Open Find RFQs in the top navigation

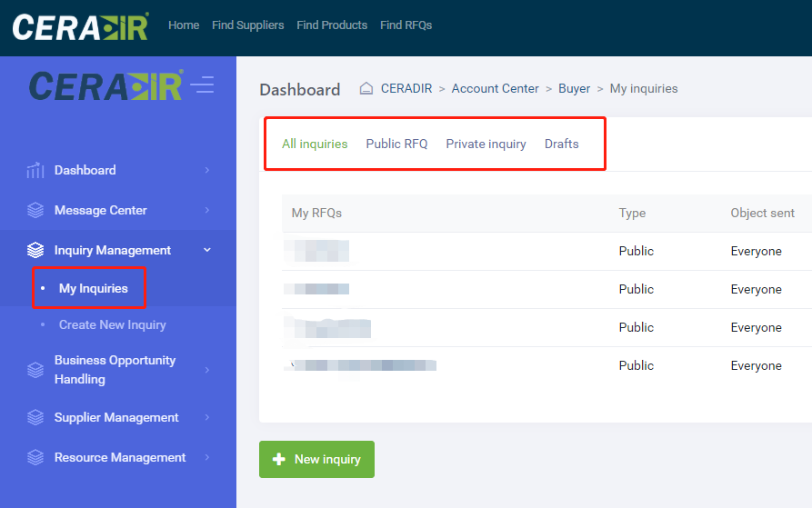point(406,25)
